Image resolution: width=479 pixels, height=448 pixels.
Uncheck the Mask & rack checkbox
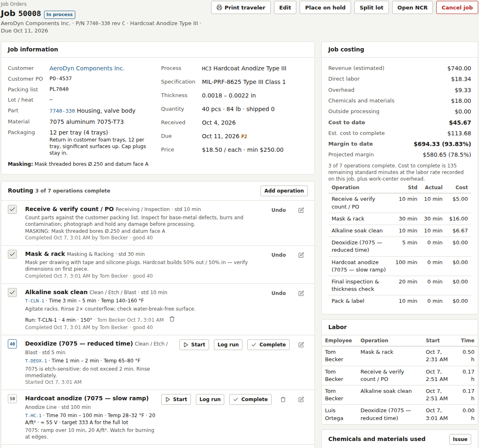click(x=12, y=254)
